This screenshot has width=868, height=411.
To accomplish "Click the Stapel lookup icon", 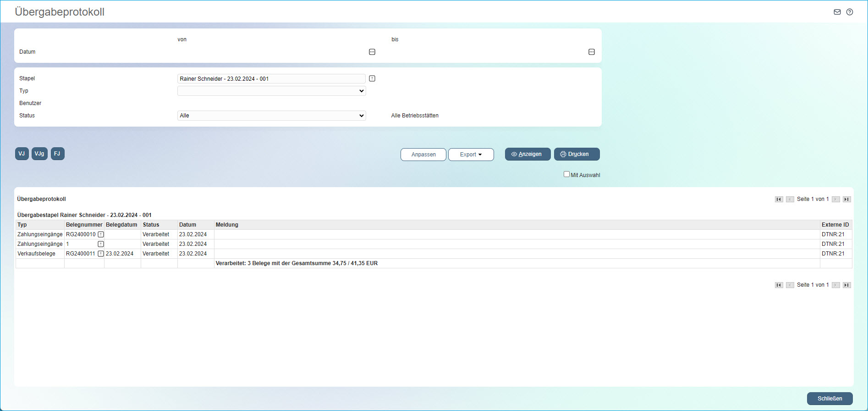I will coord(372,78).
